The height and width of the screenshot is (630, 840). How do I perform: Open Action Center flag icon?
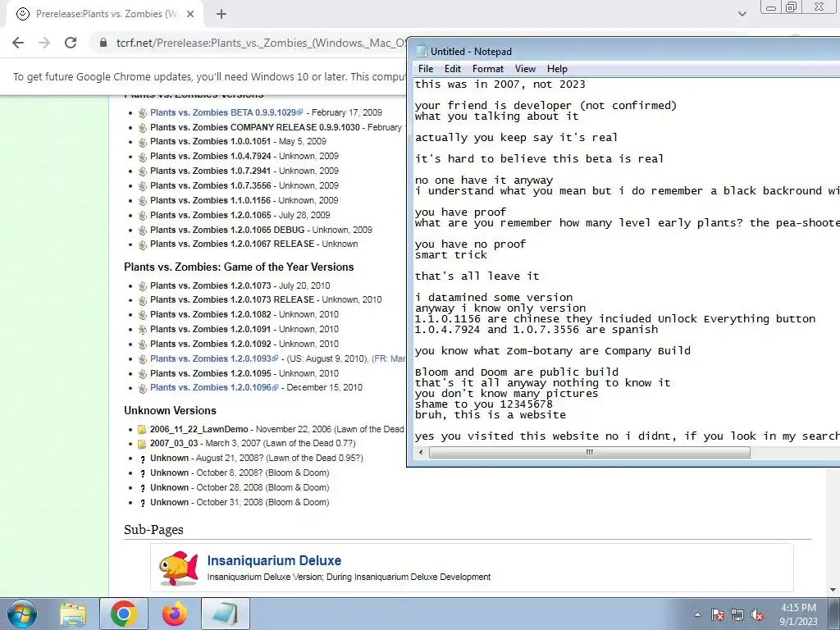pyautogui.click(x=717, y=614)
